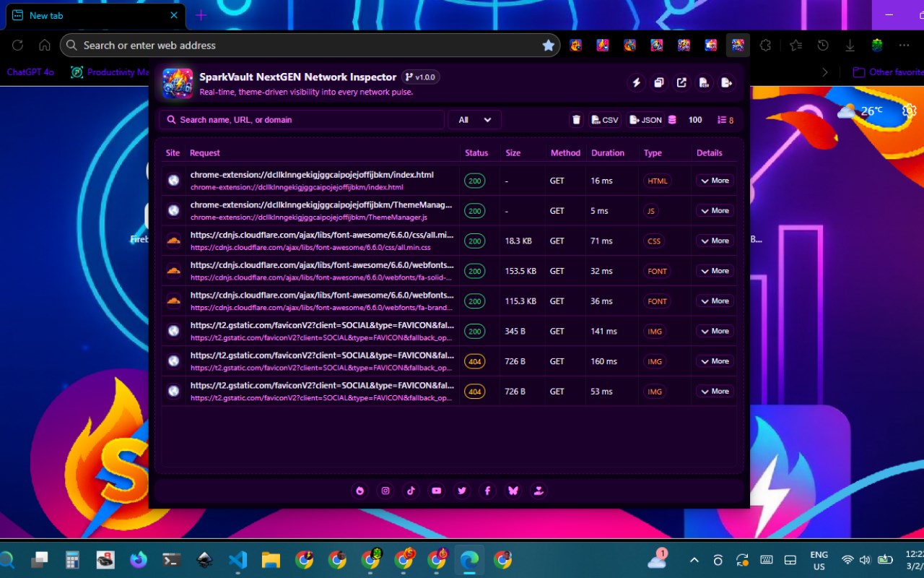This screenshot has height=578, width=924.
Task: Expand More for 153.5 KB font request
Action: coord(715,271)
